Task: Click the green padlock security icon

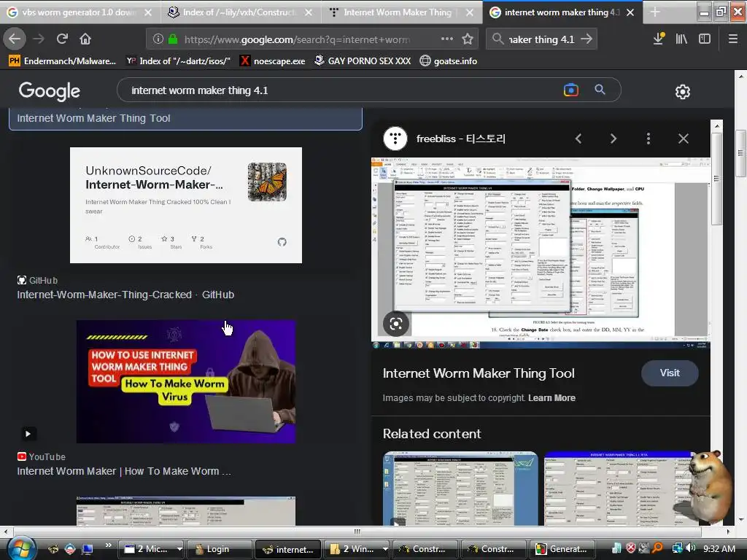Action: click(172, 39)
